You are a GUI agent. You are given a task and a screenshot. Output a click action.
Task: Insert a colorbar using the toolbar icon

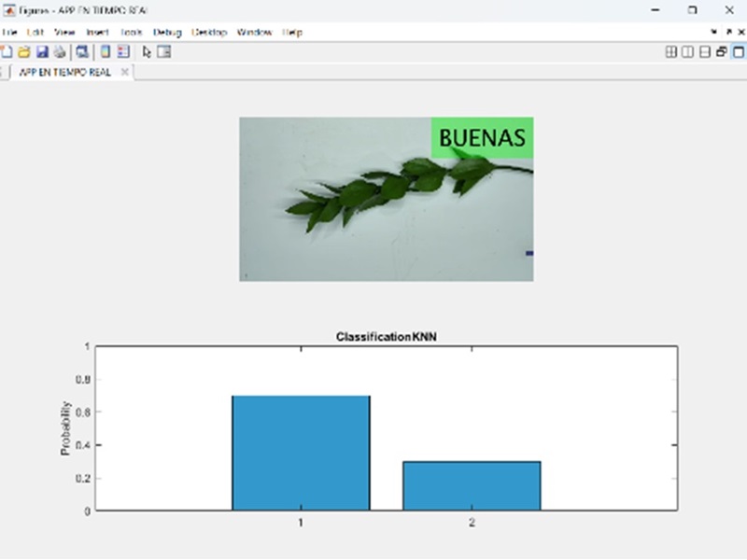coord(106,52)
